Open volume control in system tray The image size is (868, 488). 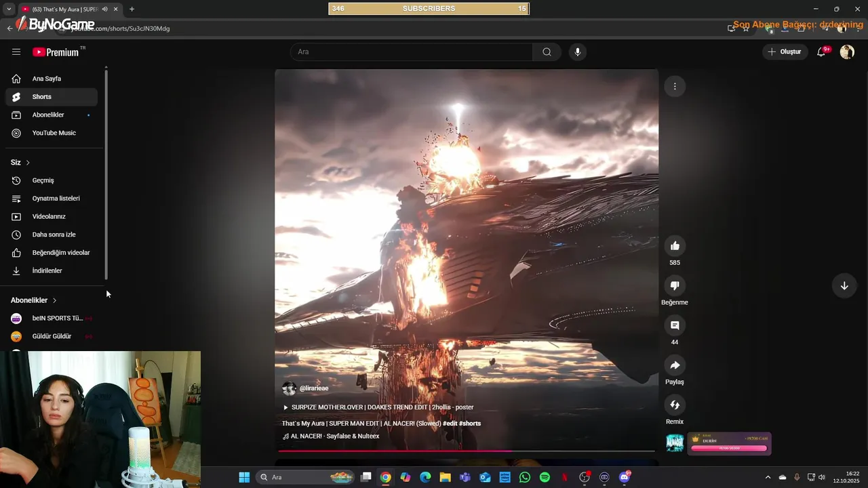point(821,477)
